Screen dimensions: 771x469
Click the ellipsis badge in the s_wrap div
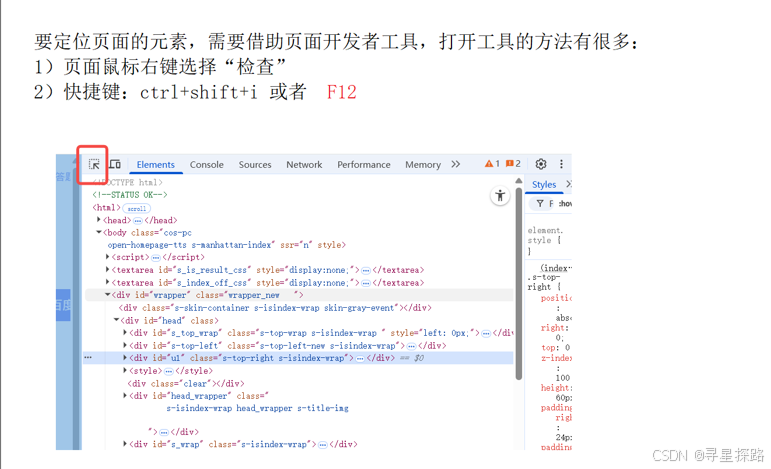(x=323, y=445)
